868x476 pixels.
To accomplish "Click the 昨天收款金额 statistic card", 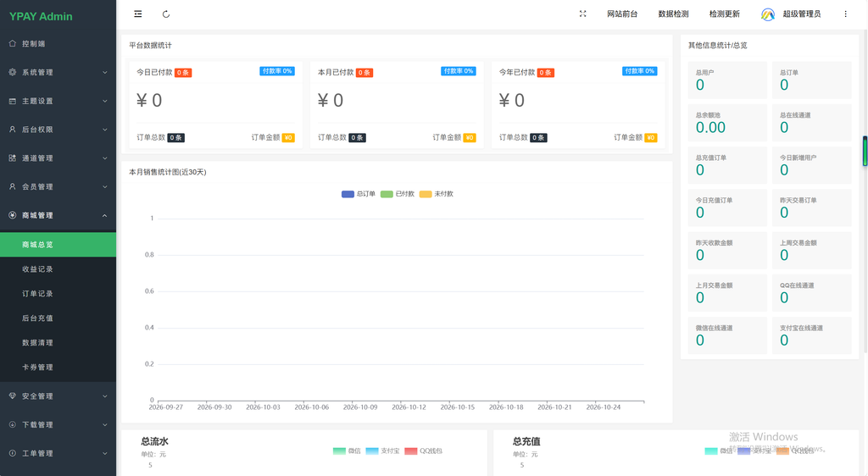I will tap(727, 251).
